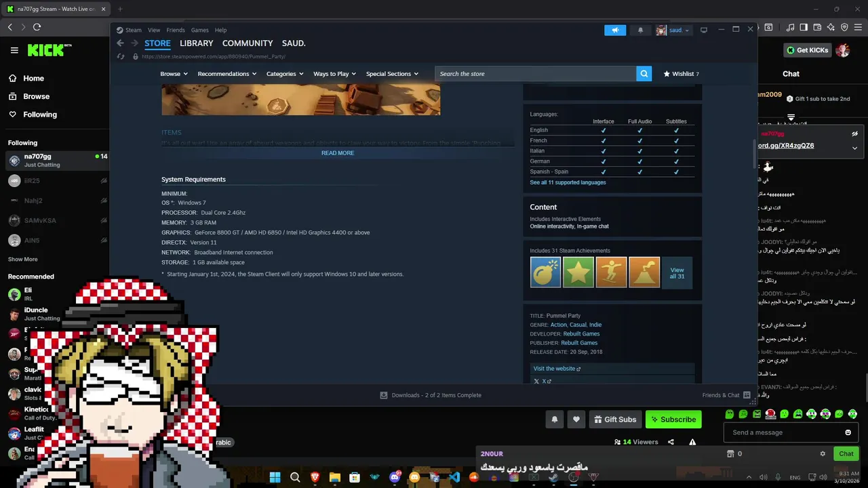This screenshot has width=868, height=488.
Task: Share the stream via share icon
Action: click(x=671, y=442)
